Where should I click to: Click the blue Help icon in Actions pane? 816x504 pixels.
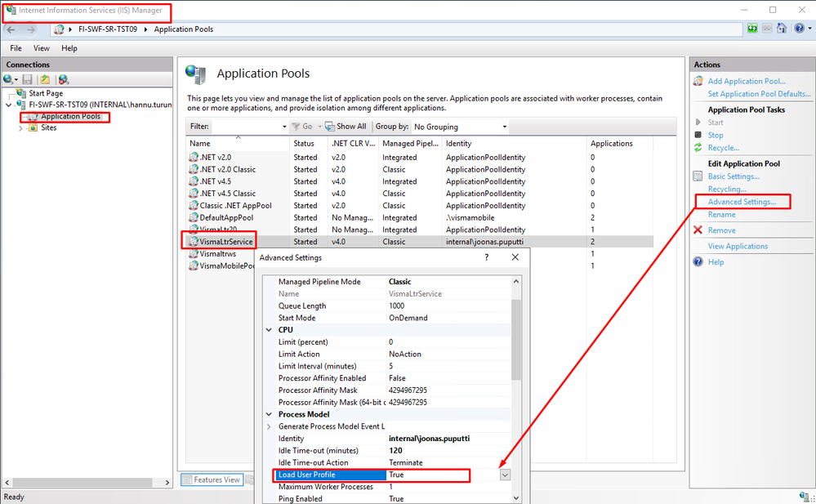pyautogui.click(x=698, y=262)
